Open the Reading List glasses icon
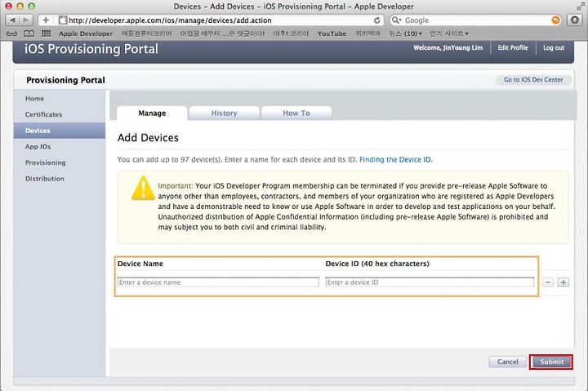 (x=12, y=33)
